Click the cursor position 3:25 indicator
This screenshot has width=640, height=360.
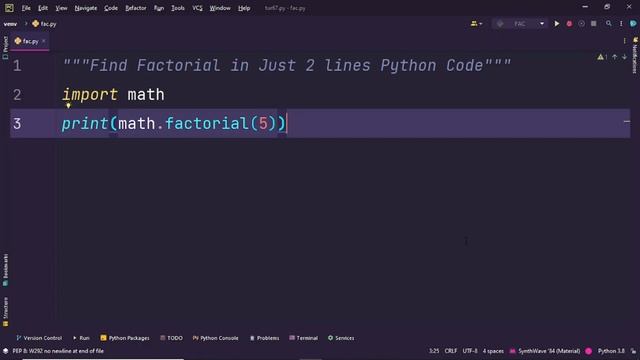tap(434, 351)
